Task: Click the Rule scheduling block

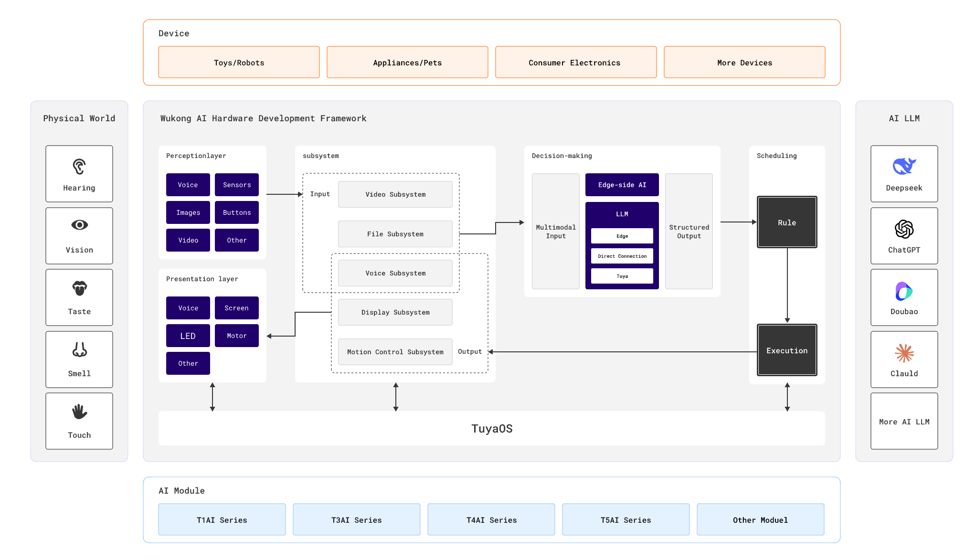Action: pos(787,222)
